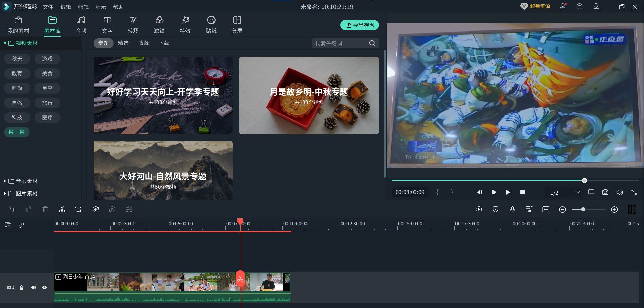Select the 专题 tab

coord(103,43)
